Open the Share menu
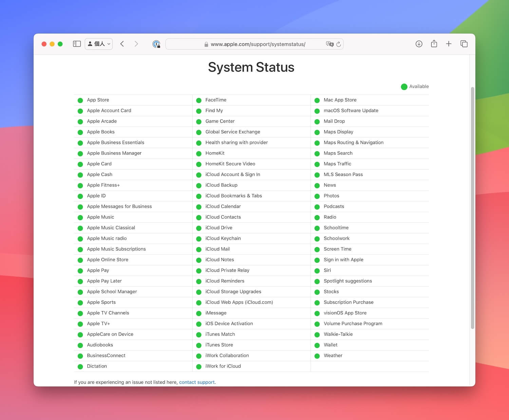The width and height of the screenshot is (509, 420). pyautogui.click(x=434, y=43)
